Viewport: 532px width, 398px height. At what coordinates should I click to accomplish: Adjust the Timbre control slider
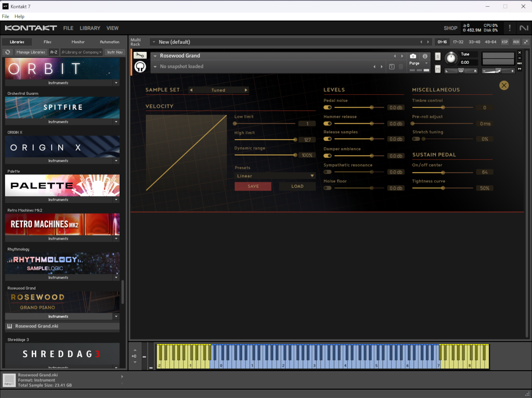coord(442,107)
